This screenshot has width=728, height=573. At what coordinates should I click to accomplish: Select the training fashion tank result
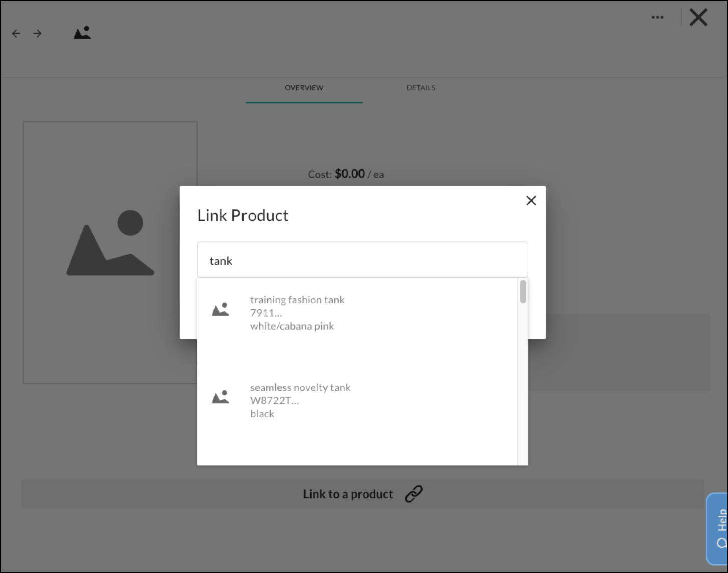[297, 313]
